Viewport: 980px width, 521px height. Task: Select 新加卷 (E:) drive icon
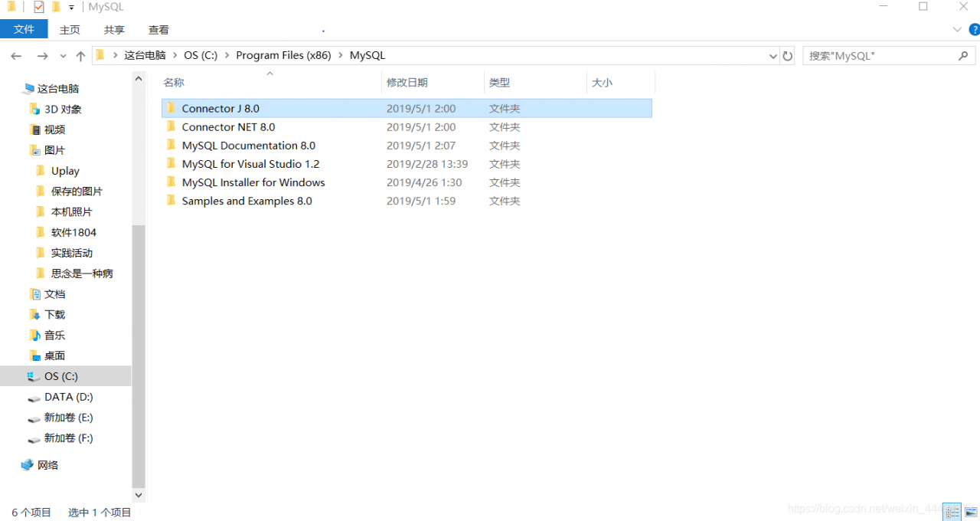(34, 418)
